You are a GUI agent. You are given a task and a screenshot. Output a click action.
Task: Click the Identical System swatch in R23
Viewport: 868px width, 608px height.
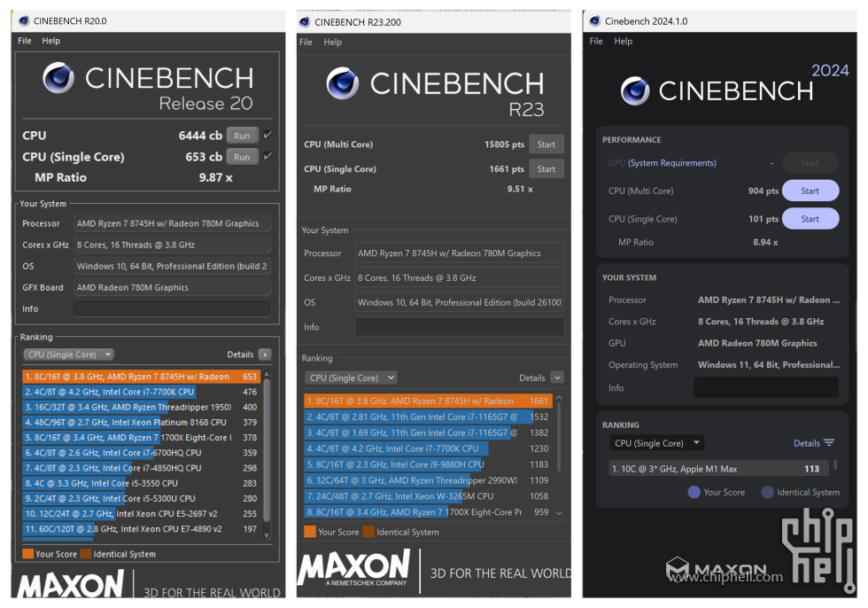coord(368,532)
